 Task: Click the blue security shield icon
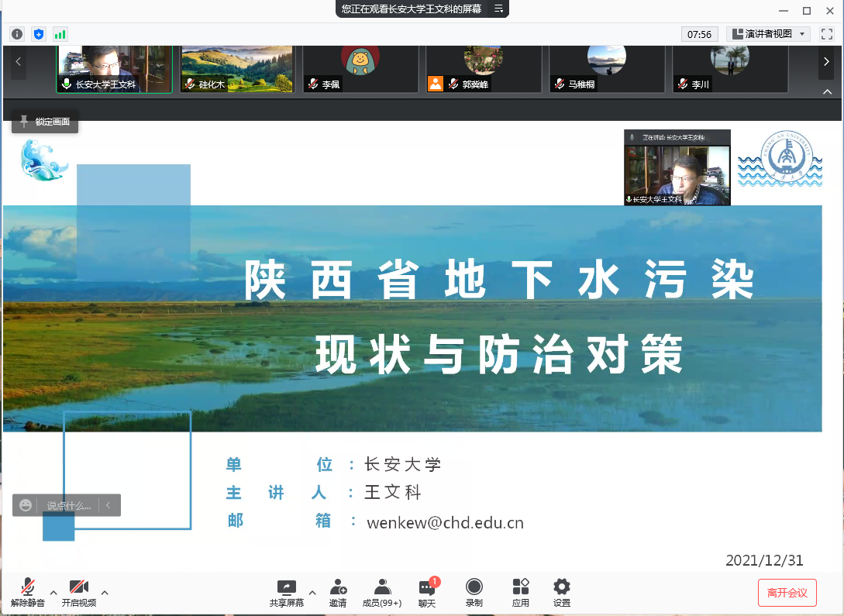click(x=39, y=34)
